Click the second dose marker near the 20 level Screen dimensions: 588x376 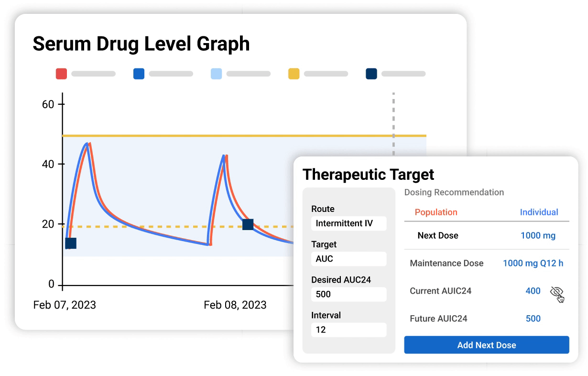click(249, 224)
